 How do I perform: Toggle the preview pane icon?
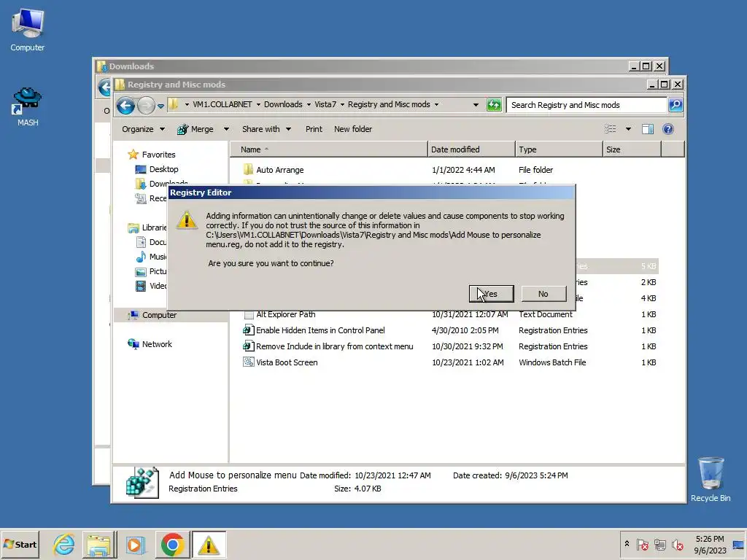tap(648, 129)
